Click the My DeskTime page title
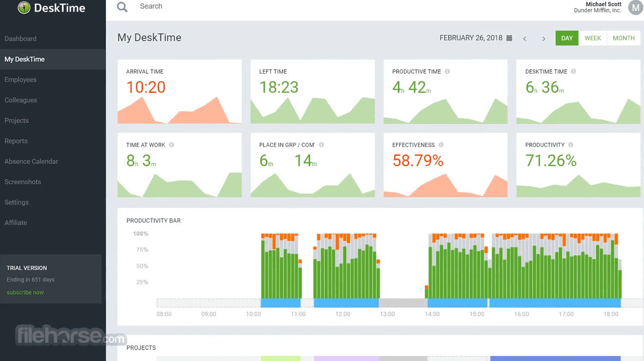The image size is (644, 361). (149, 38)
